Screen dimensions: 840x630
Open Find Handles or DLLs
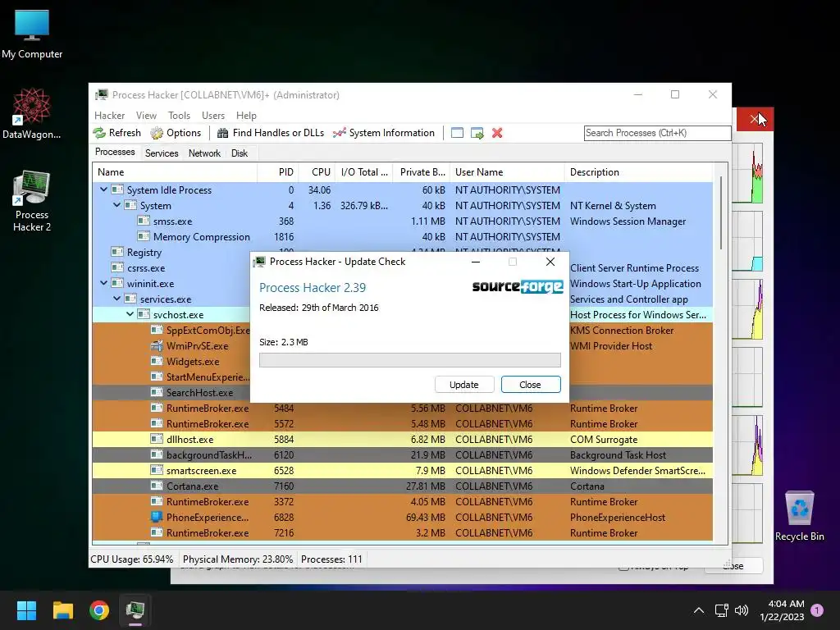pos(271,133)
